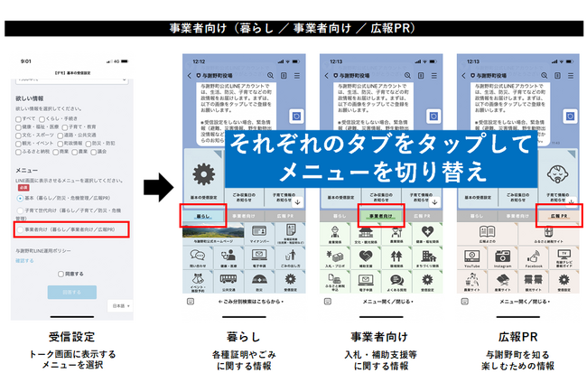Check the くらし・手続き checkbox
This screenshot has width=587, height=392.
(x=42, y=119)
